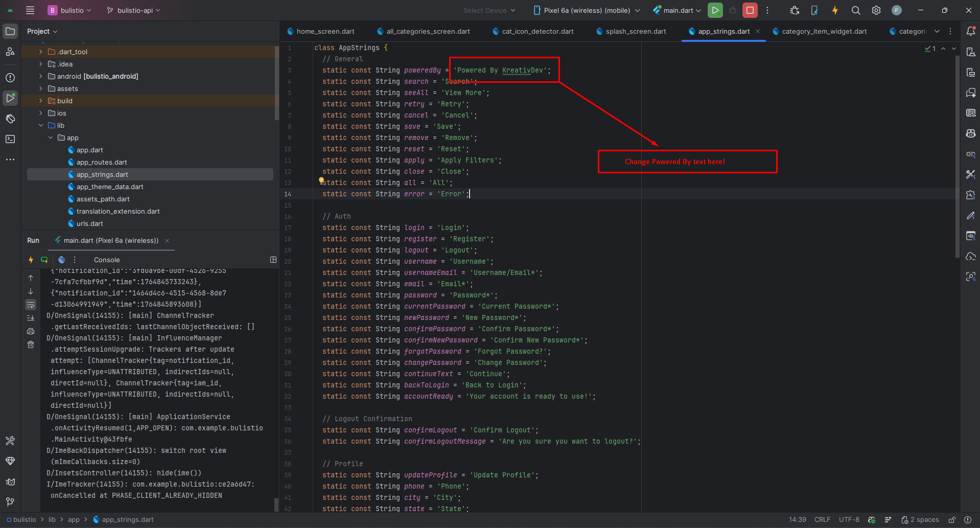Open the bulistio-api branch dropdown
Screen dimensions: 980x528
(134, 10)
